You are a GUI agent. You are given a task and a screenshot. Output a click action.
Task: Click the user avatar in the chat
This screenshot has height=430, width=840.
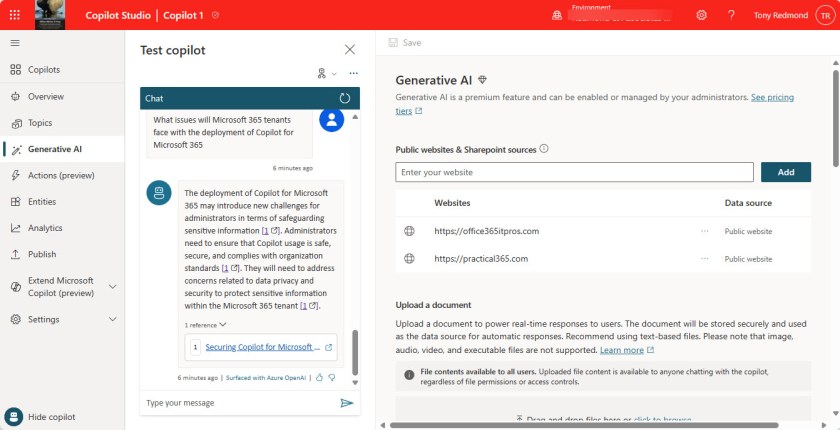[x=332, y=119]
